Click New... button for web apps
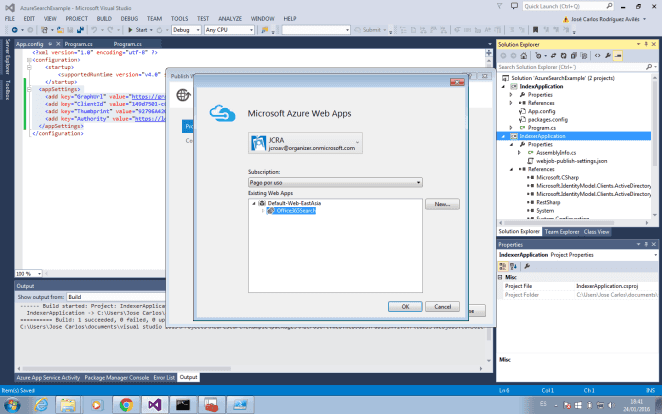This screenshot has width=662, height=414. point(442,204)
